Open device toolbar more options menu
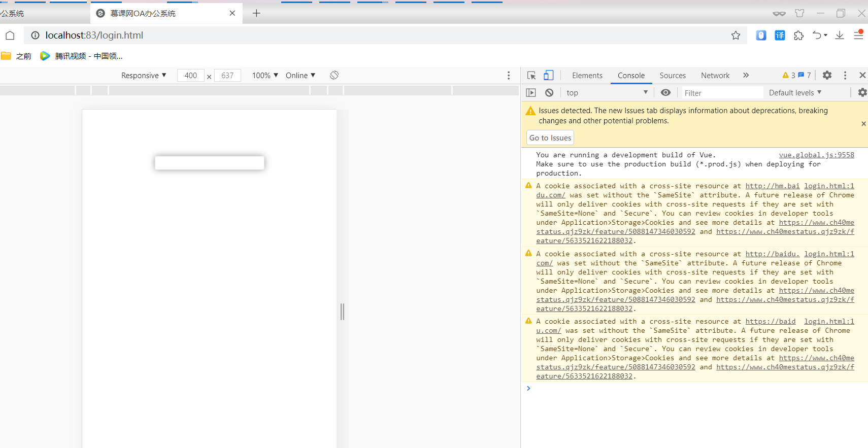 508,75
